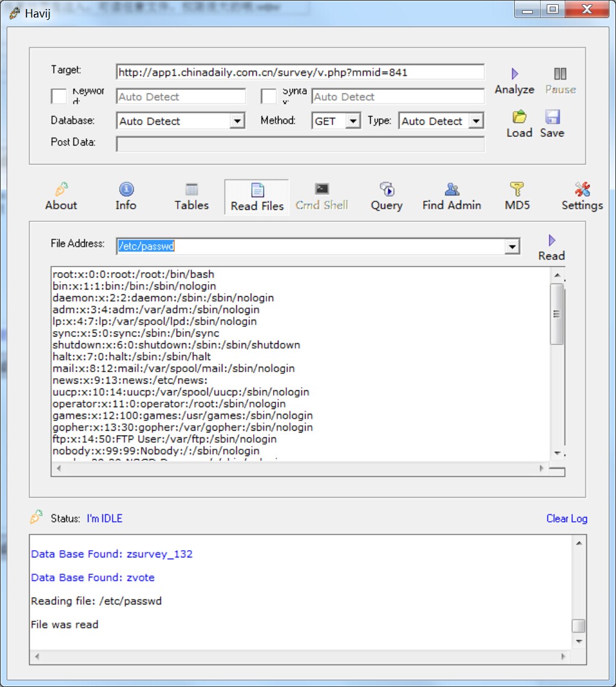Click file content scroll left arrow
616x687 pixels.
click(58, 469)
